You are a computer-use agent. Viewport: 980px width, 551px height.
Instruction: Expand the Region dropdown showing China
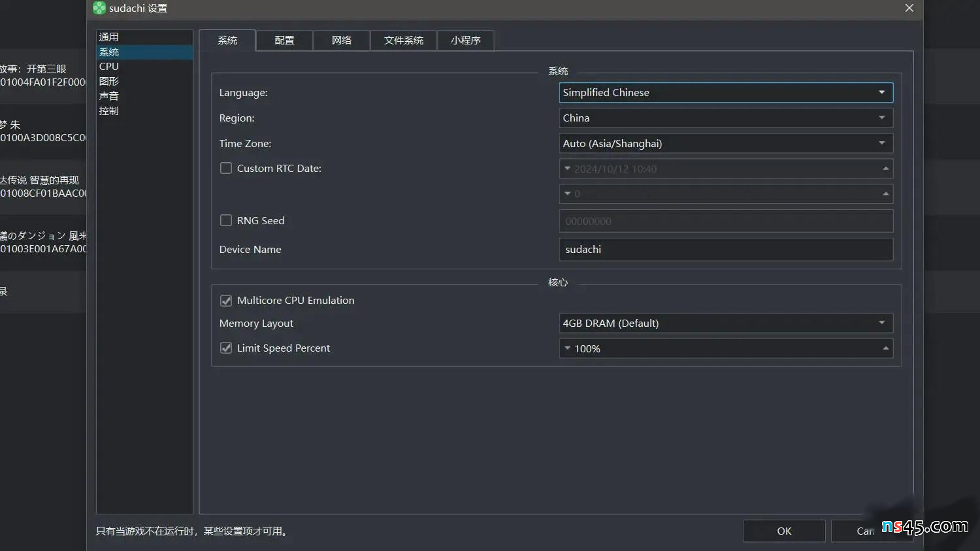tap(725, 118)
